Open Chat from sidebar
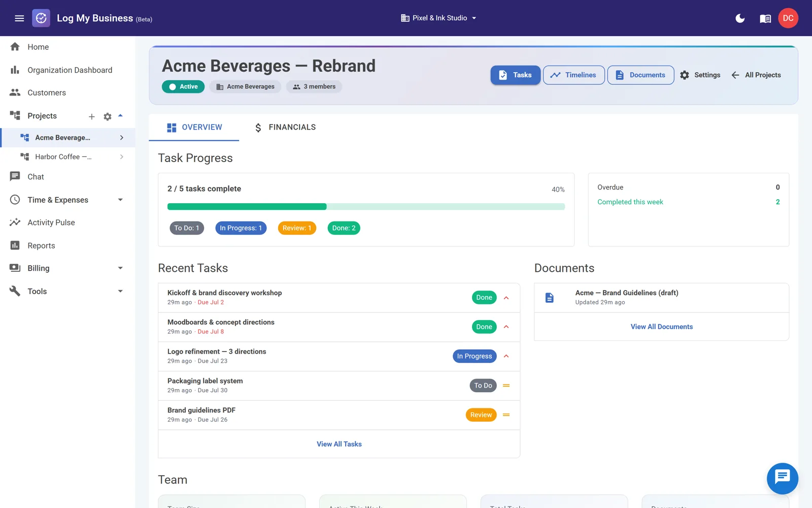 pos(67,177)
